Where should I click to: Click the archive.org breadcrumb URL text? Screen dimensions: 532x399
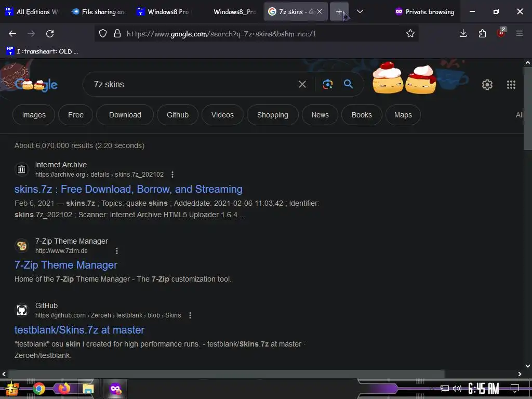click(99, 175)
